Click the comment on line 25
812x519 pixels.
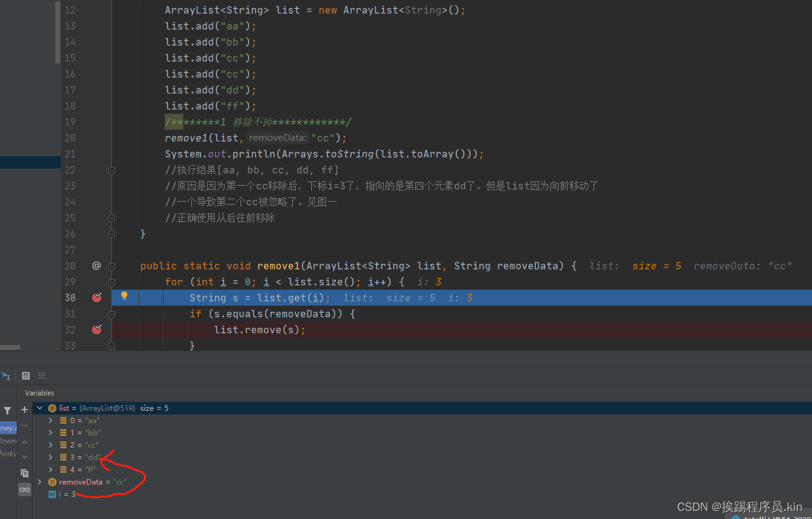(x=220, y=218)
